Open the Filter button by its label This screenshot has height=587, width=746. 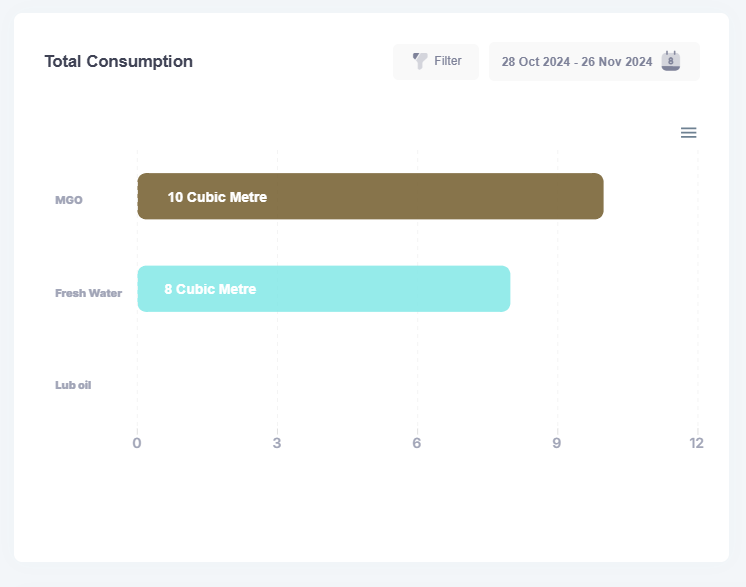(x=448, y=61)
